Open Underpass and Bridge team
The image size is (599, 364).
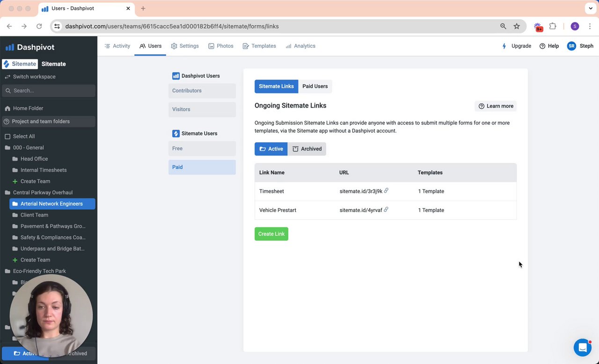(x=52, y=248)
